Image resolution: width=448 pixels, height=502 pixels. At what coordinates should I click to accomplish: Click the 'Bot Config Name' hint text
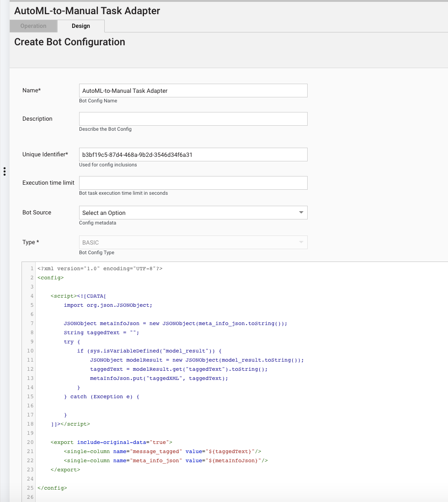[x=98, y=101]
